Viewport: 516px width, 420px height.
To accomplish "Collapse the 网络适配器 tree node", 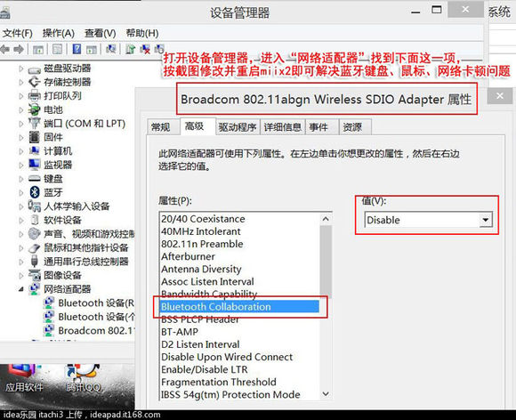I will tap(21, 289).
